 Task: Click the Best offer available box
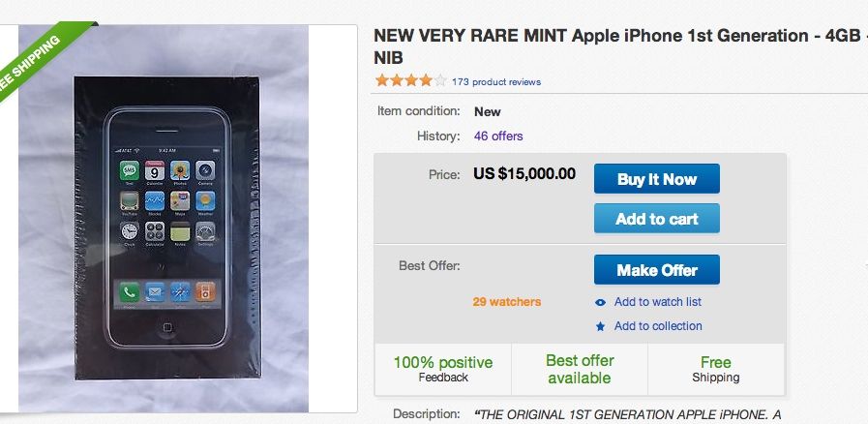coord(580,369)
